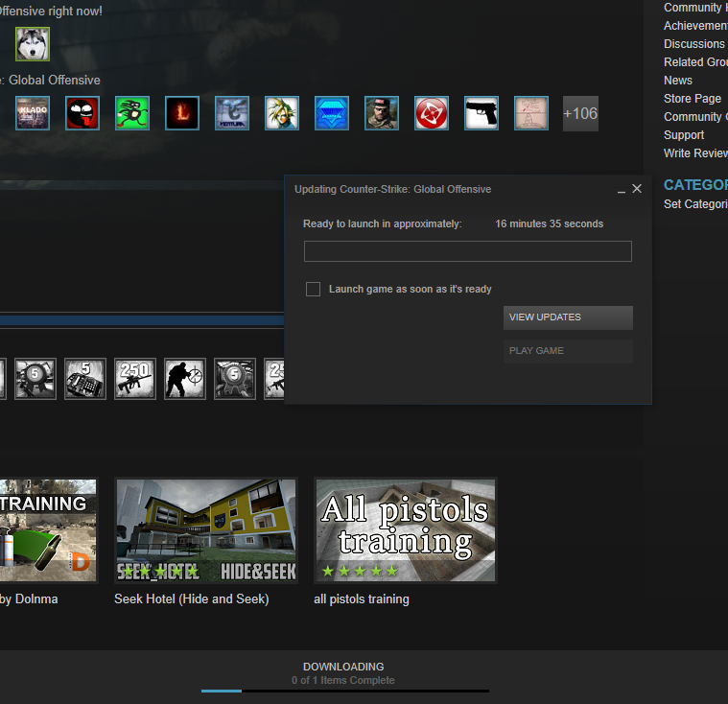Open the blue dragon logo avatar
Image resolution: width=728 pixels, height=704 pixels.
pyautogui.click(x=232, y=113)
